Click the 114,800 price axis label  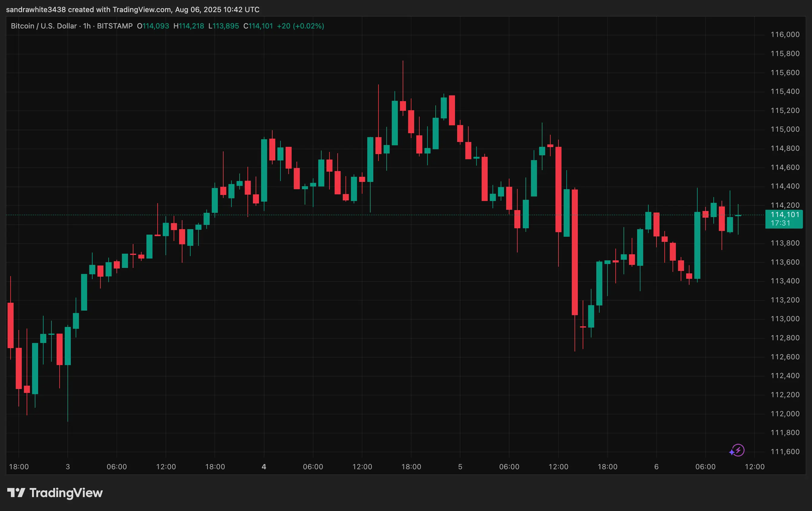point(785,148)
